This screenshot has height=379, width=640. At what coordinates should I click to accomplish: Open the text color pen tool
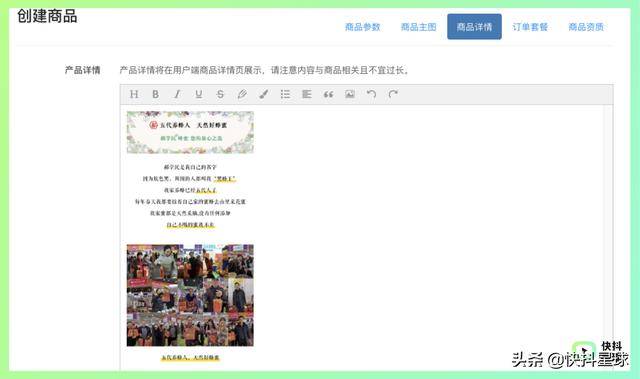tap(242, 94)
